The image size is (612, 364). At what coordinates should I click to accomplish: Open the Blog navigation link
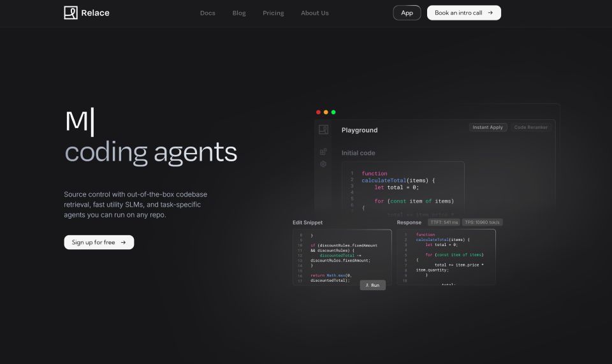[239, 13]
